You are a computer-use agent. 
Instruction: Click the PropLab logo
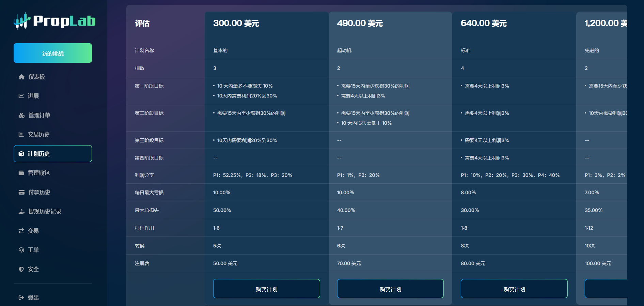tap(54, 21)
